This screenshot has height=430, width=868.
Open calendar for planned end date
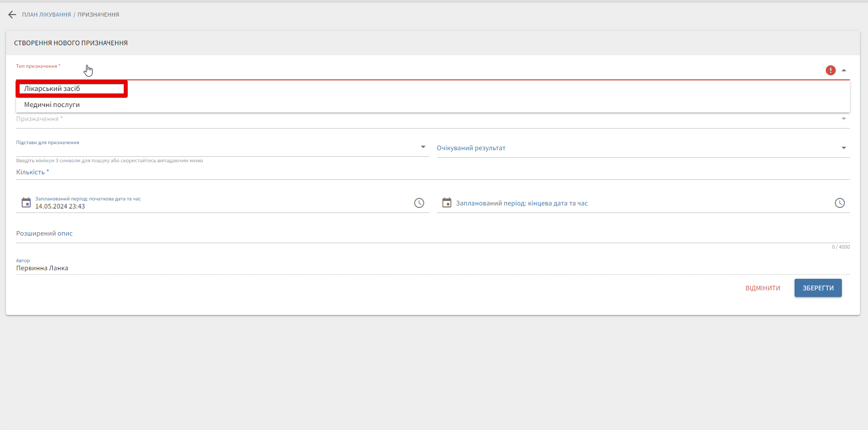tap(447, 203)
